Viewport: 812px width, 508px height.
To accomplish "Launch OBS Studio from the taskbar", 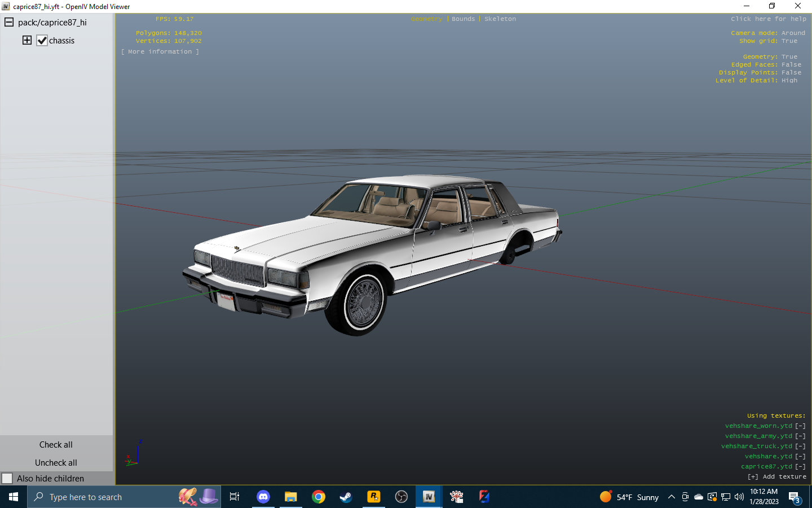I will (401, 497).
